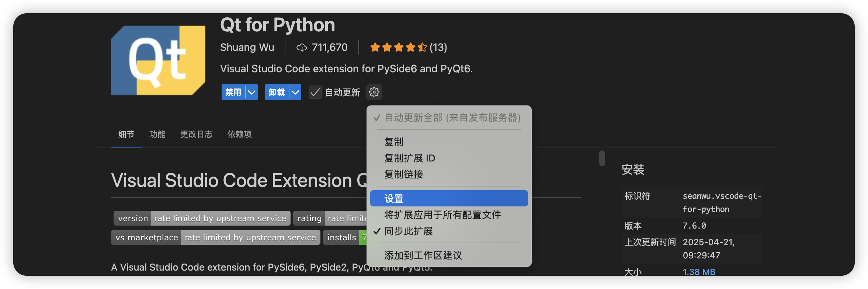Click the rating badge
The height and width of the screenshot is (289, 868).
(x=330, y=218)
